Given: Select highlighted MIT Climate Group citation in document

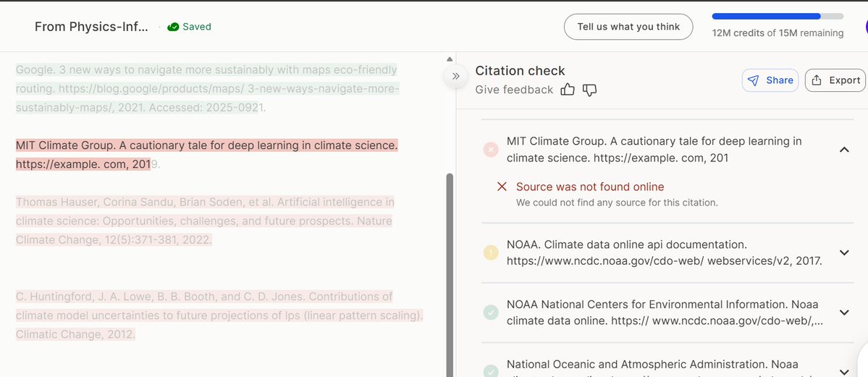Looking at the screenshot, I should pyautogui.click(x=206, y=155).
